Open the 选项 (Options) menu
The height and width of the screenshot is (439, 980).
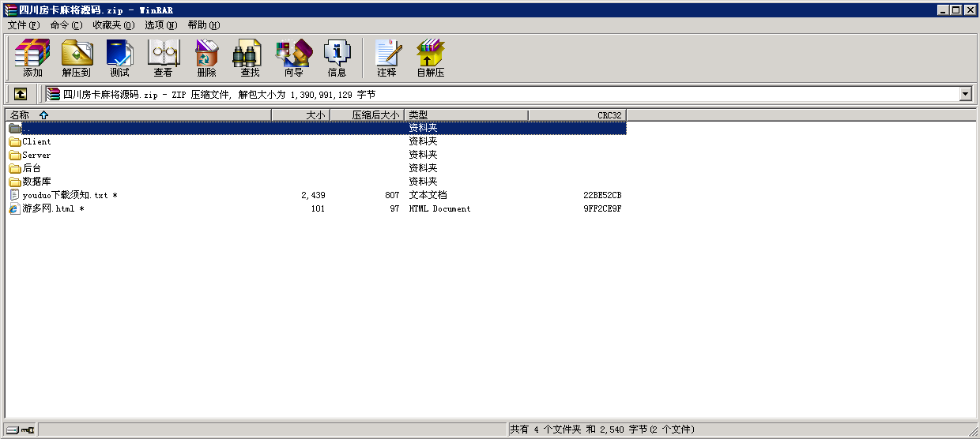(160, 25)
